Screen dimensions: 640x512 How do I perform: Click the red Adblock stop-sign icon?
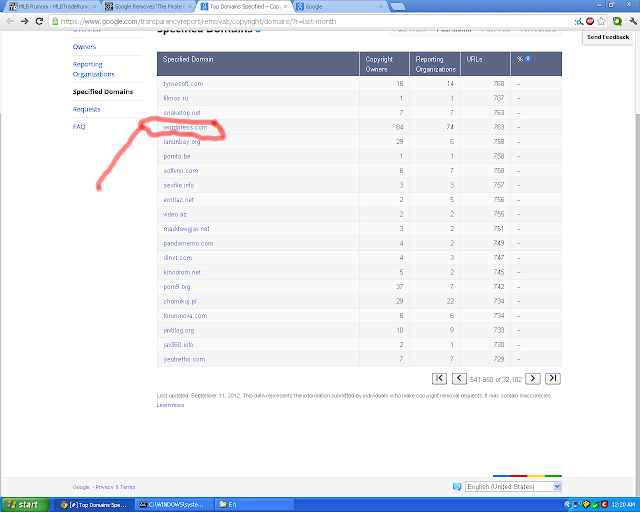point(590,21)
